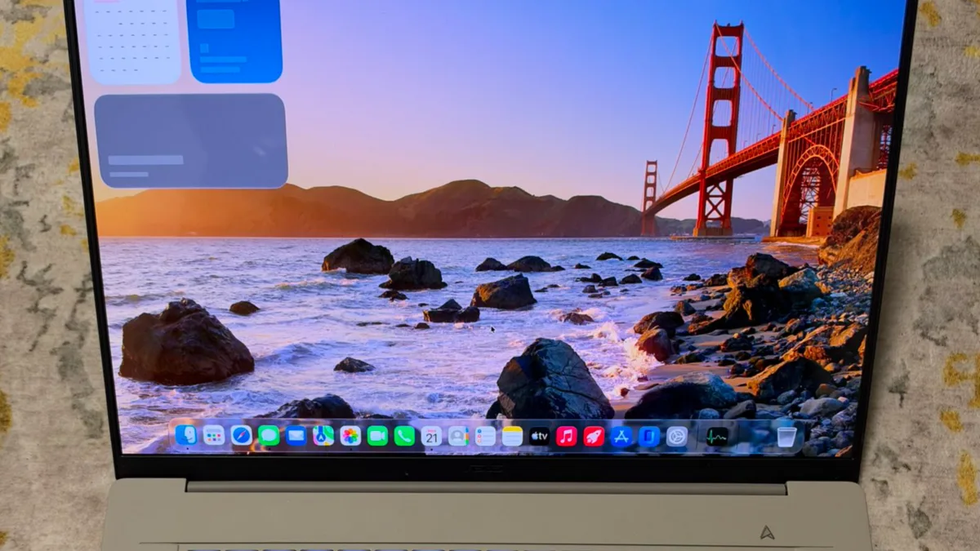980x551 pixels.
Task: Open Finder from the Dock
Action: click(x=187, y=435)
